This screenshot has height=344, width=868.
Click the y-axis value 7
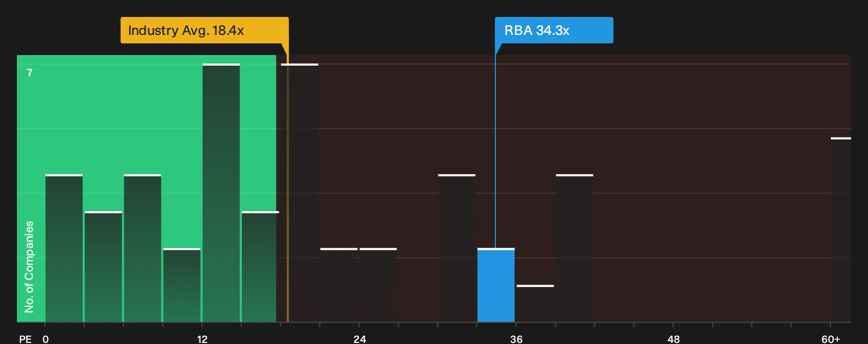pos(30,73)
